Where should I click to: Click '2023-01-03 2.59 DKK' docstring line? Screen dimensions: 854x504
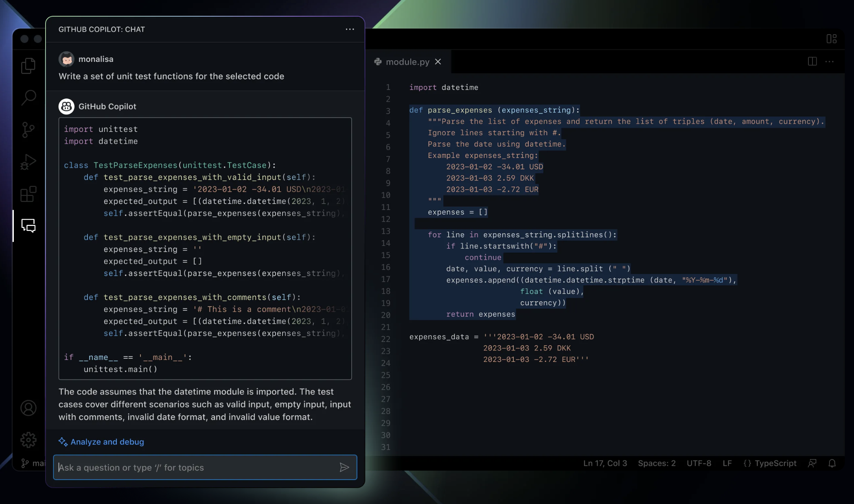tap(490, 178)
